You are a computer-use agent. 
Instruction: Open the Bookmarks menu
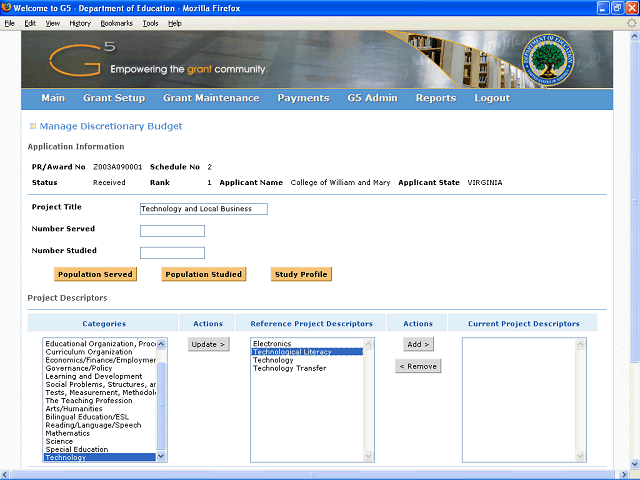point(116,23)
